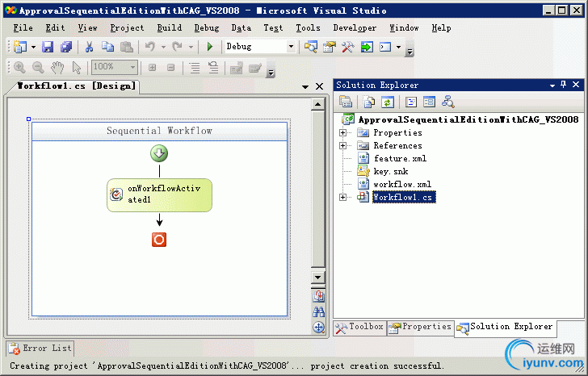The height and width of the screenshot is (376, 588).
Task: Click the green arrow Start Page icon
Action: point(367,47)
